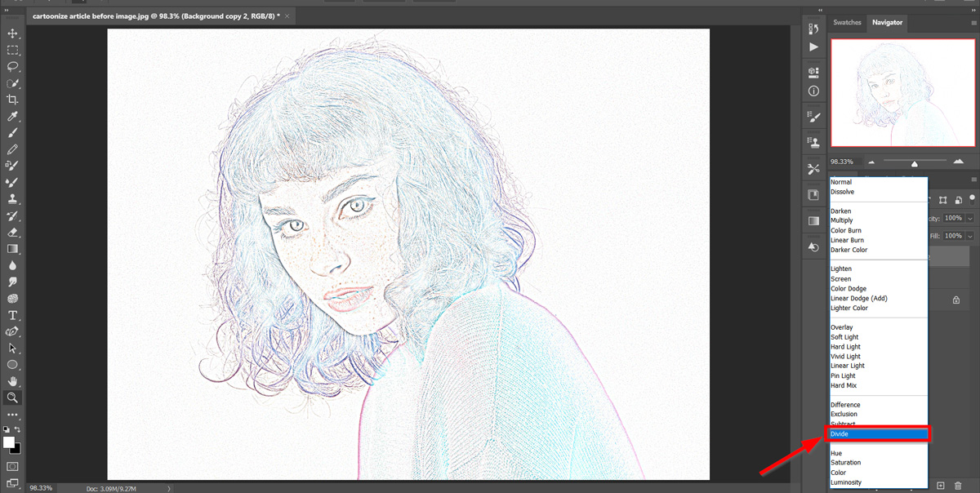
Task: Select the Move tool
Action: [x=12, y=33]
